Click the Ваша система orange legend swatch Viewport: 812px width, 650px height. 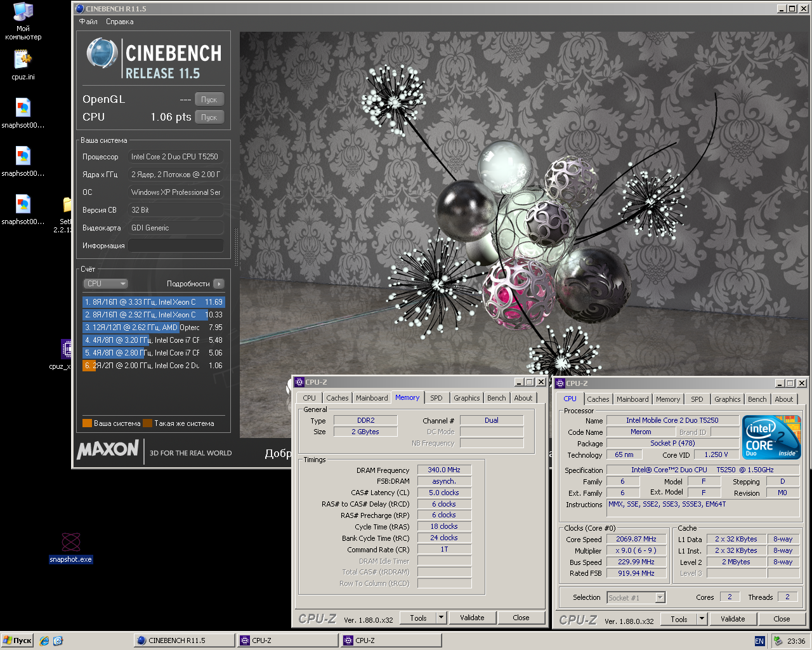pos(87,423)
